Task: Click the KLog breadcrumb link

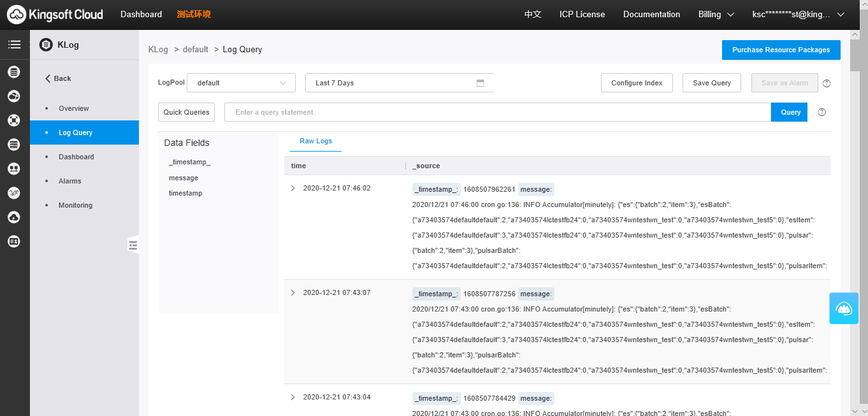Action: pos(157,49)
